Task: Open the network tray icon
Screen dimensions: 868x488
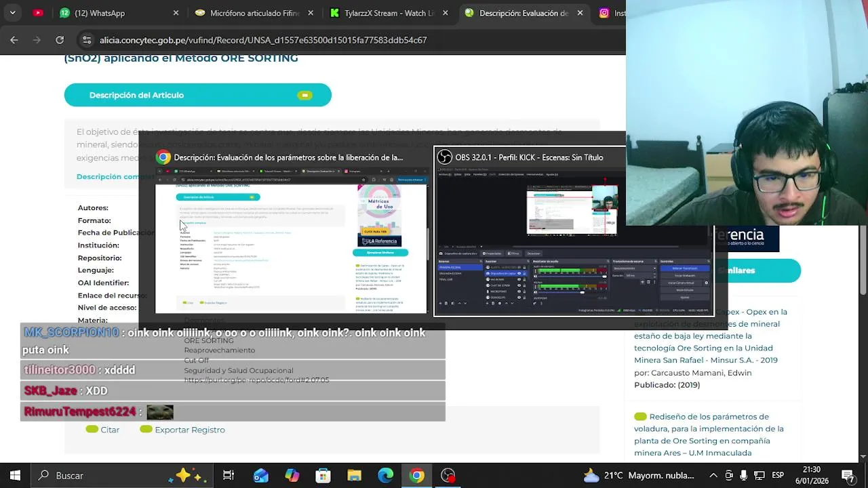Action: (x=759, y=476)
